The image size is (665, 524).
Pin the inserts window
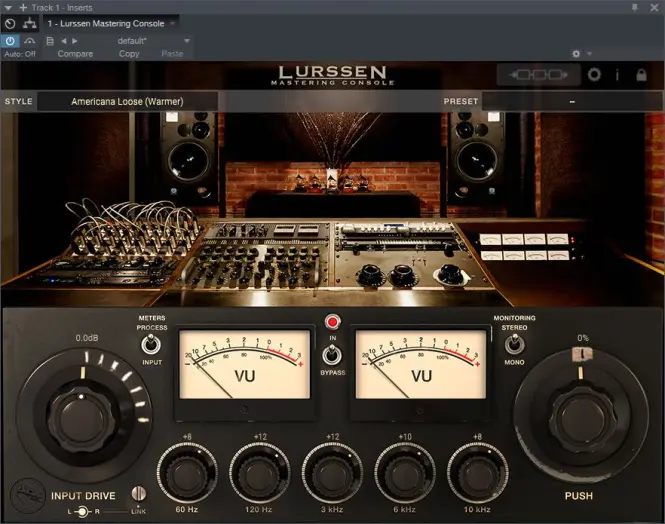(x=634, y=7)
